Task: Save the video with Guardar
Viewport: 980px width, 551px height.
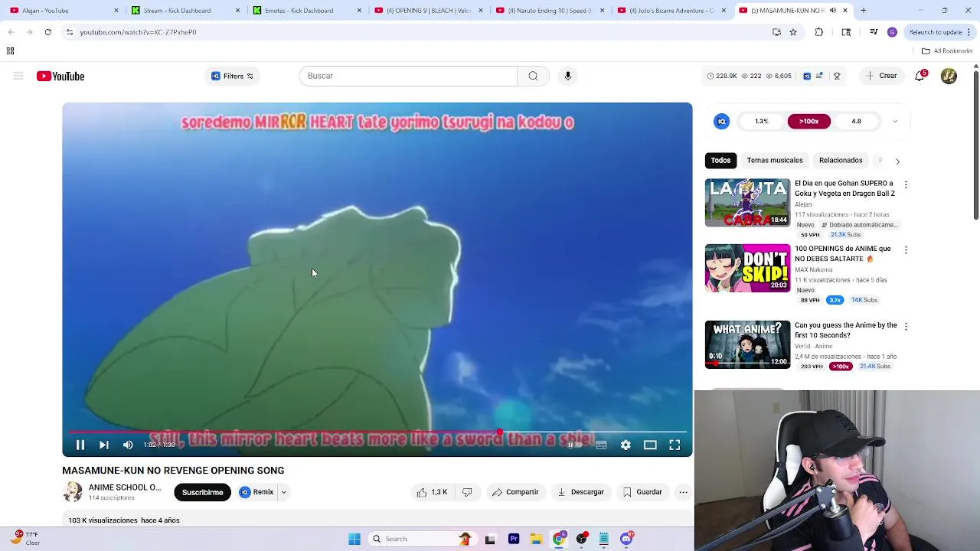Action: click(x=642, y=492)
